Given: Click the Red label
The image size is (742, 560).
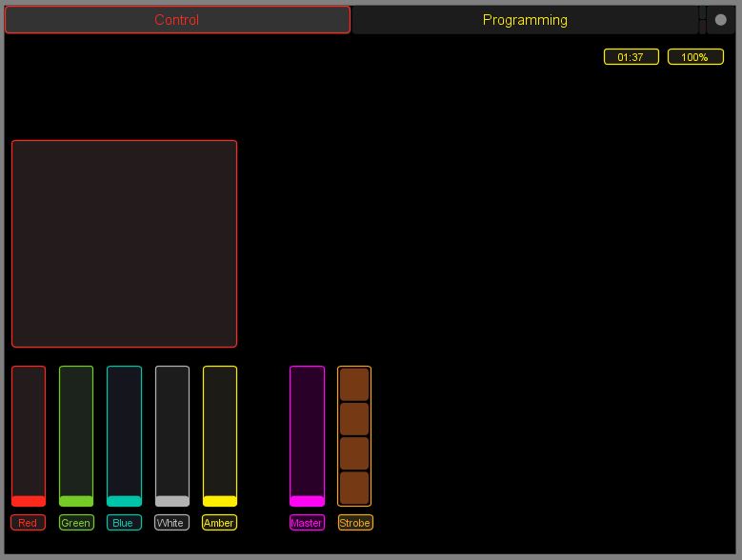Looking at the screenshot, I should [28, 523].
